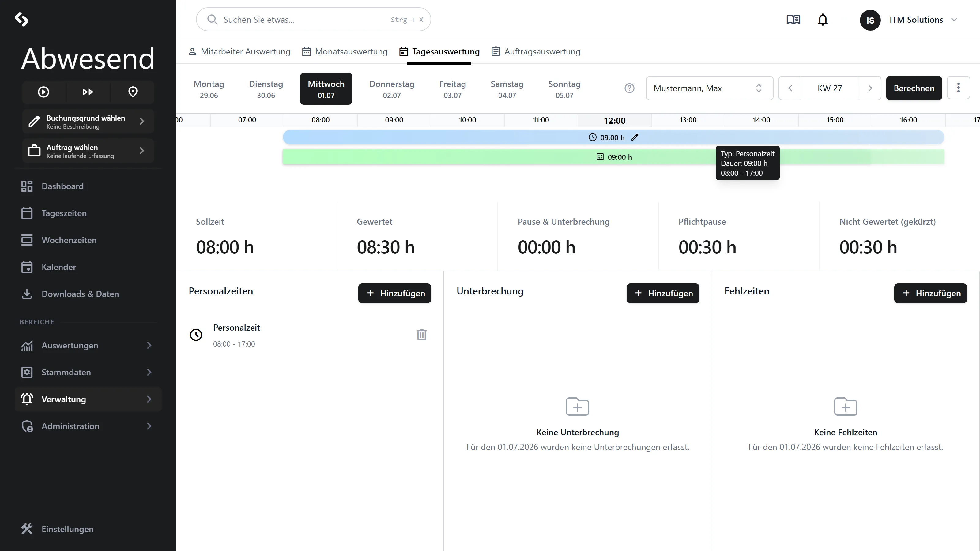Add a Fehlzeiten entry via Hinzufügen
Image resolution: width=980 pixels, height=551 pixels.
tap(930, 293)
